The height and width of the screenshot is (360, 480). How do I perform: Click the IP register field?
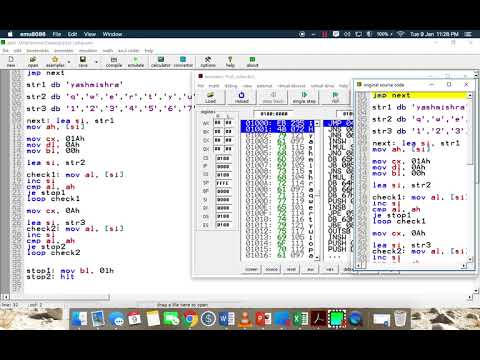pos(223,166)
